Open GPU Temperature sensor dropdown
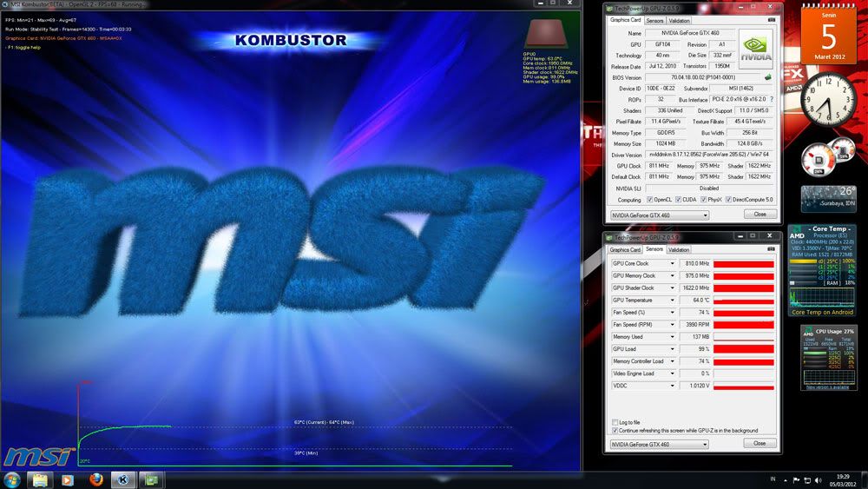The height and width of the screenshot is (489, 868). (x=672, y=301)
